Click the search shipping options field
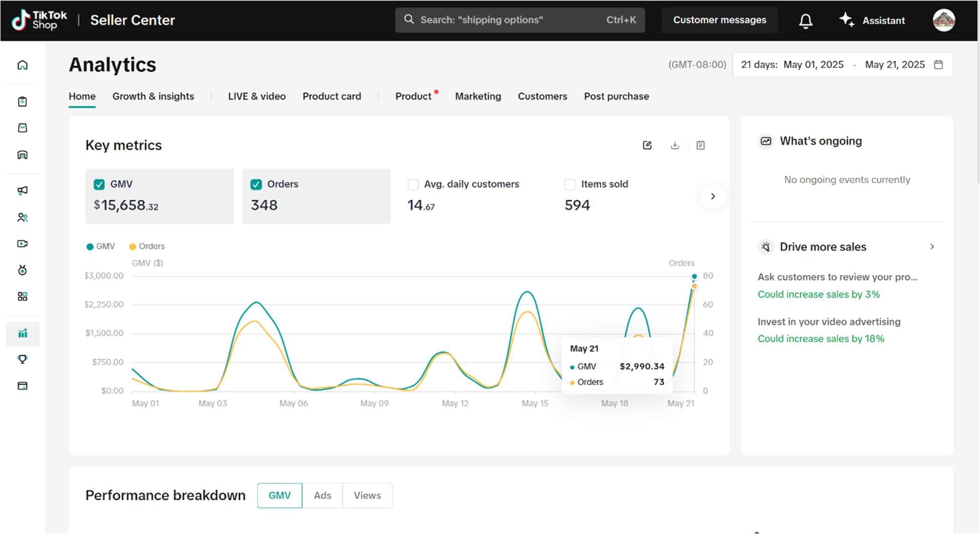The width and height of the screenshot is (980, 534). 520,20
